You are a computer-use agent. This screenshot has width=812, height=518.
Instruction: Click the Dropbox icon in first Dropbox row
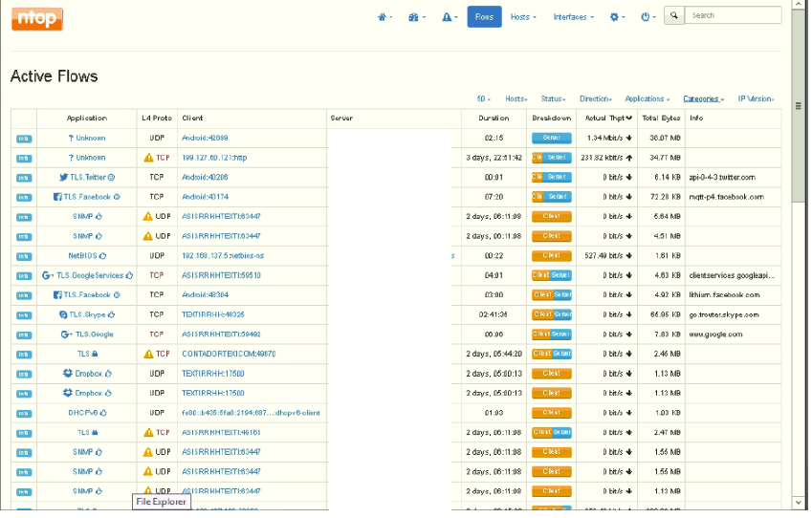pos(68,374)
